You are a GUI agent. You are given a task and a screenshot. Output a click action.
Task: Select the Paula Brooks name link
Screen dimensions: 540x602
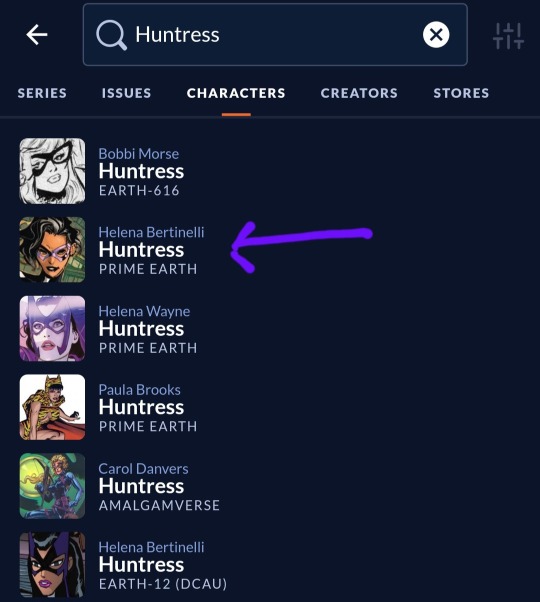[x=139, y=390]
